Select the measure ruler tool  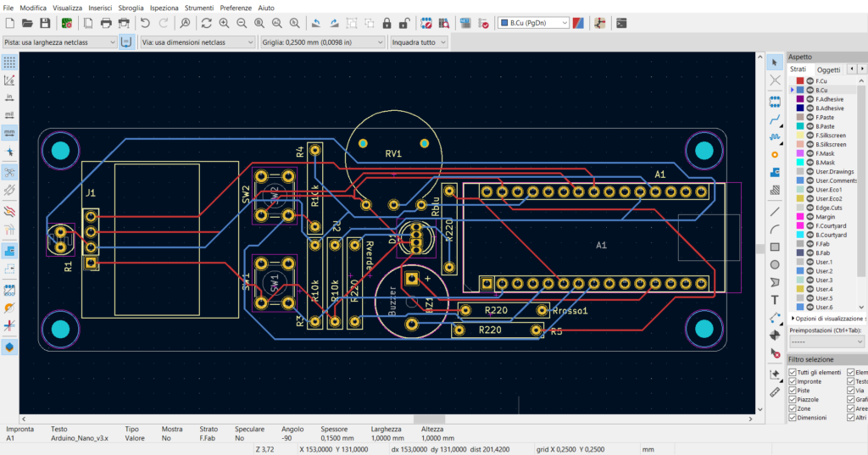(x=775, y=392)
